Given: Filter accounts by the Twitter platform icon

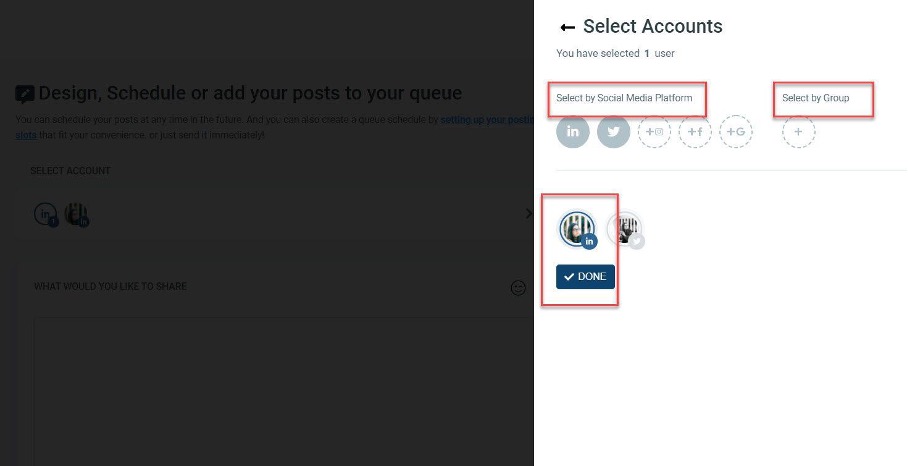Looking at the screenshot, I should click(x=613, y=131).
